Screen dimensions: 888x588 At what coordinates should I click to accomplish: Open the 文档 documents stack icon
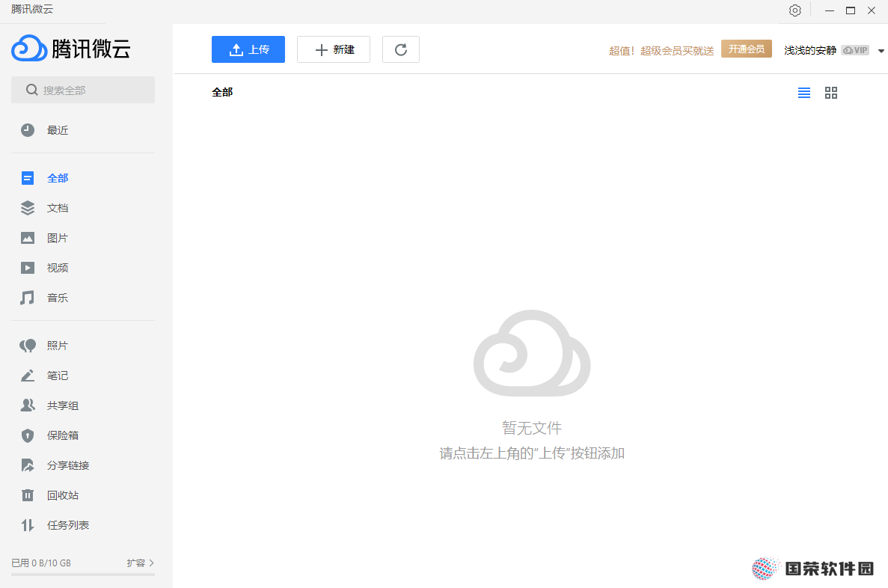tap(27, 208)
